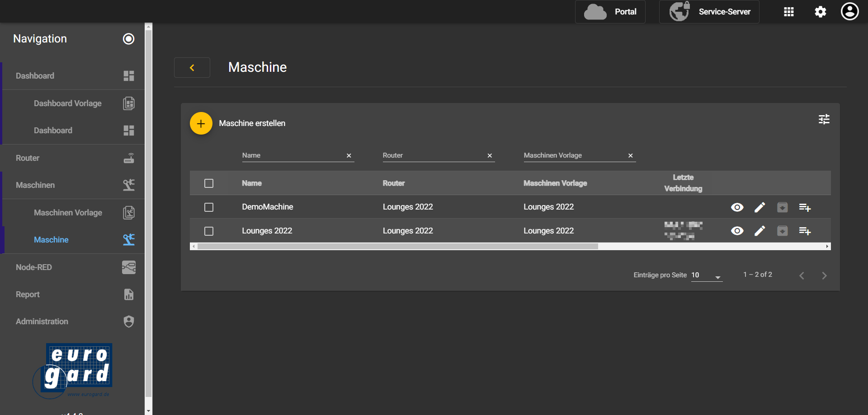Open Maschinen Vorlage in the navigation

click(68, 213)
